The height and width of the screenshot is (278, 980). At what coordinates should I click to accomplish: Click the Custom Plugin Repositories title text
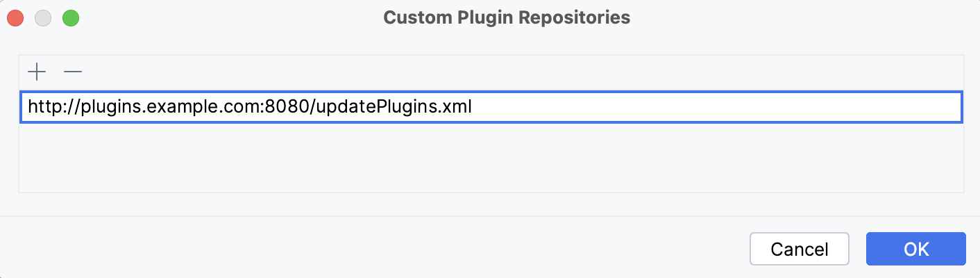point(507,18)
